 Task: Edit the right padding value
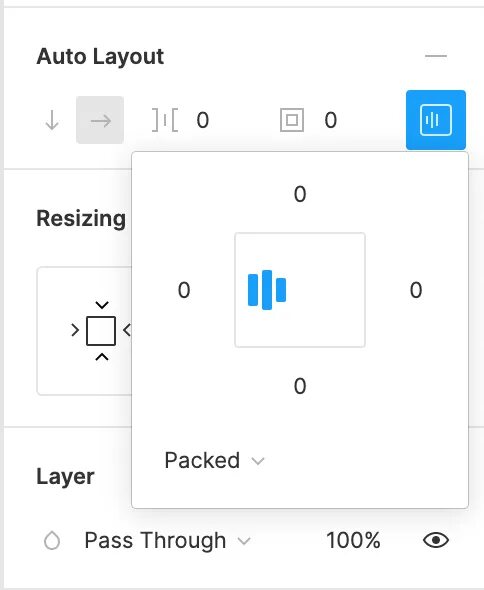[x=416, y=290]
